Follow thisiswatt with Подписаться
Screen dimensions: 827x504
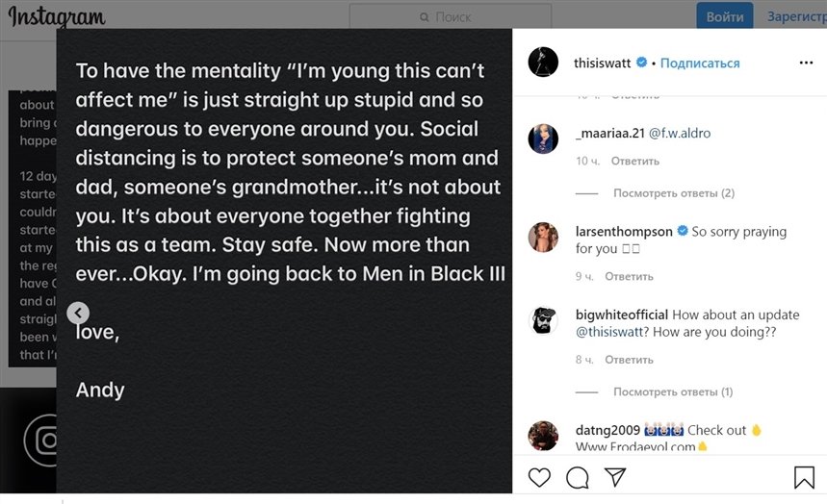(700, 63)
